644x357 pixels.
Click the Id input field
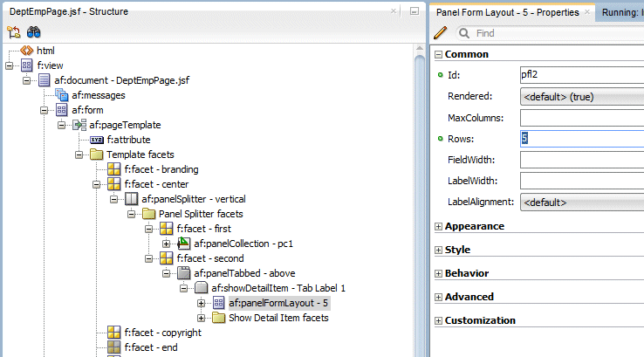point(582,75)
